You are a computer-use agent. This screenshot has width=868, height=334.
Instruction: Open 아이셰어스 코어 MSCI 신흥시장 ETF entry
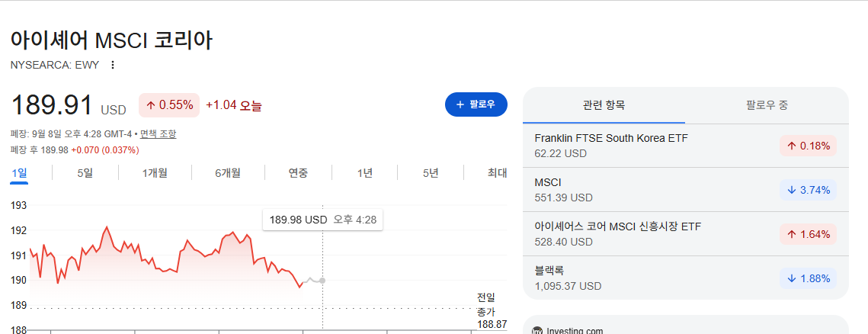pyautogui.click(x=685, y=234)
